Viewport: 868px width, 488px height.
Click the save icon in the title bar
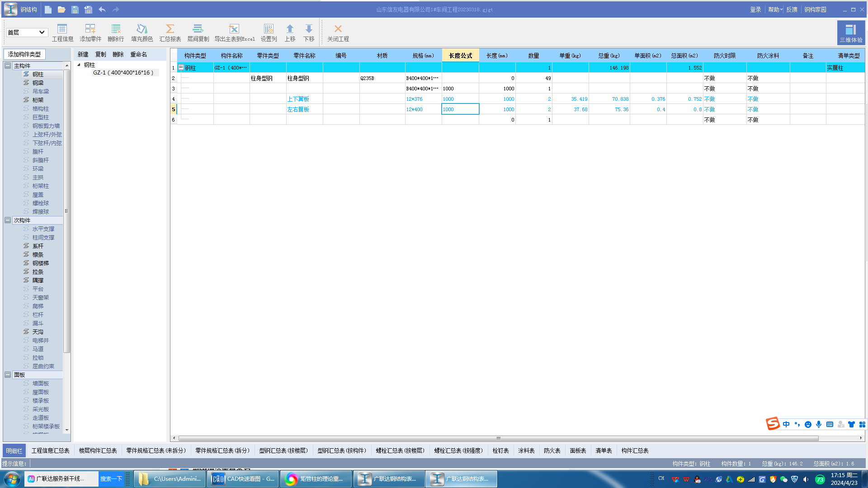tap(75, 9)
